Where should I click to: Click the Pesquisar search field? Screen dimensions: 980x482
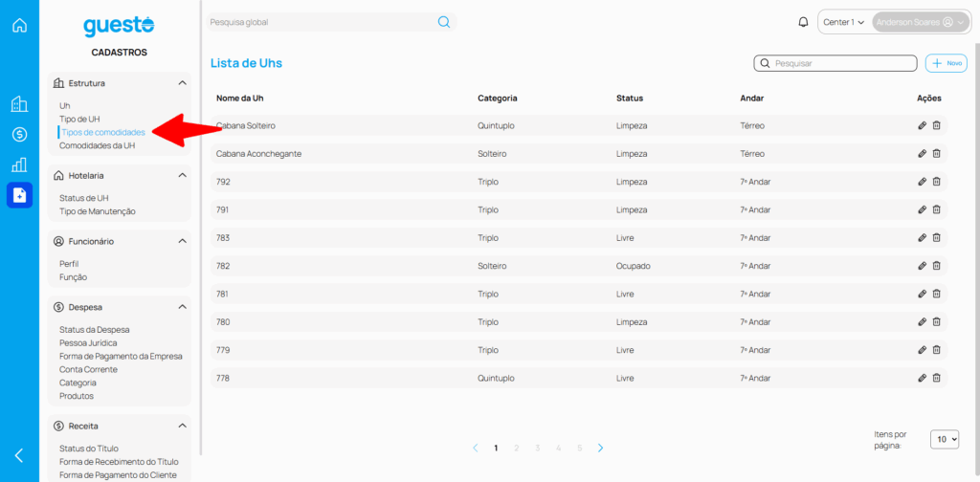pos(835,63)
